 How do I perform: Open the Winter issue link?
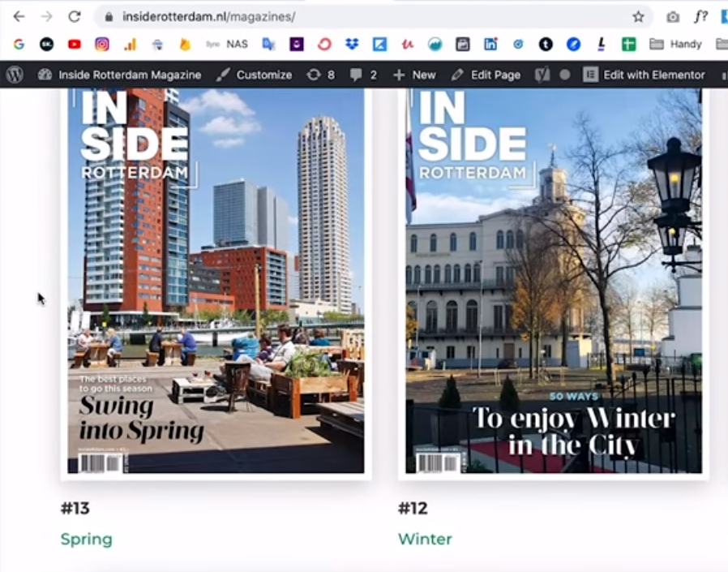425,539
